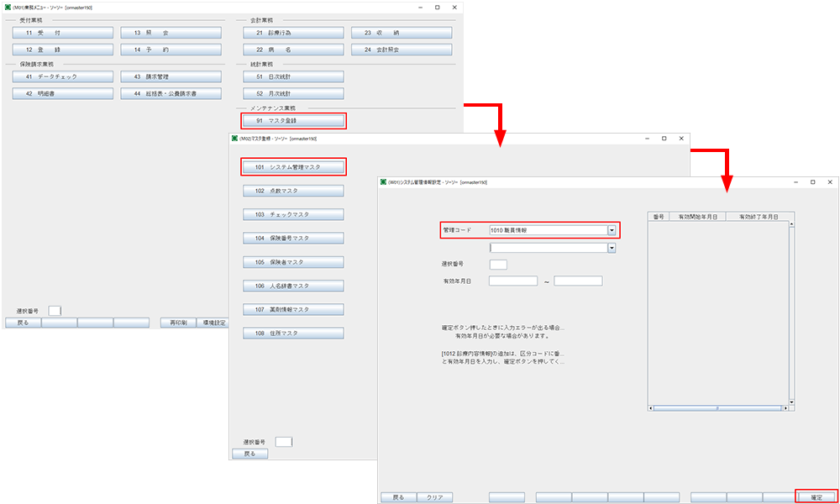Open 42 明細書 from the menu
The image size is (840, 504).
pyautogui.click(x=63, y=93)
